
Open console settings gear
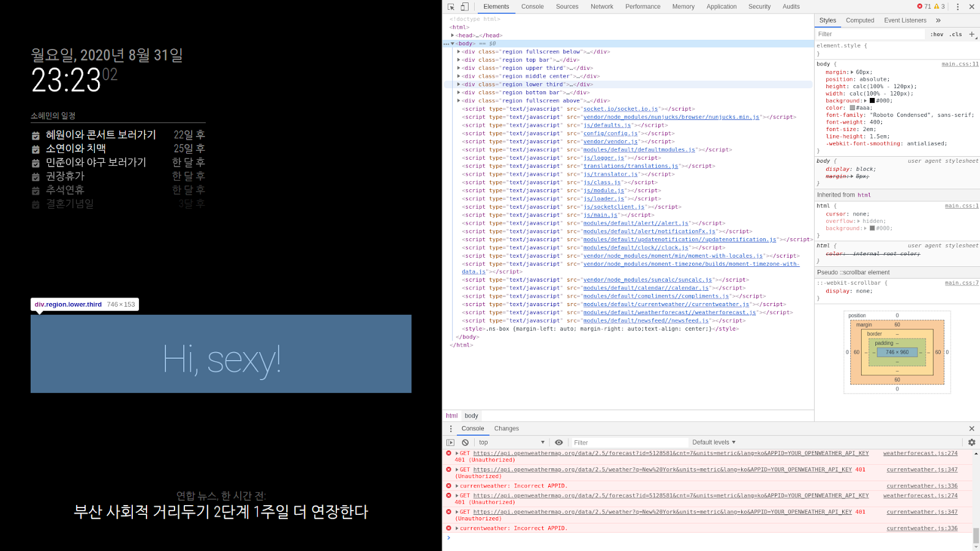[x=971, y=443]
